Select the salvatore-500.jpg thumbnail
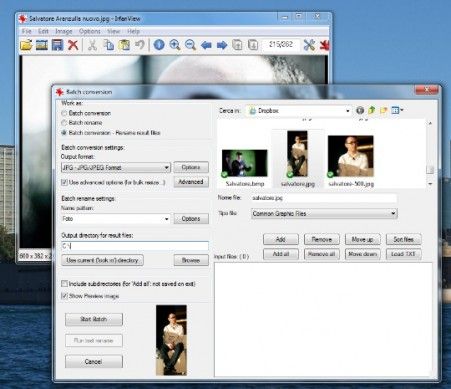This screenshot has width=451, height=389. tap(351, 156)
